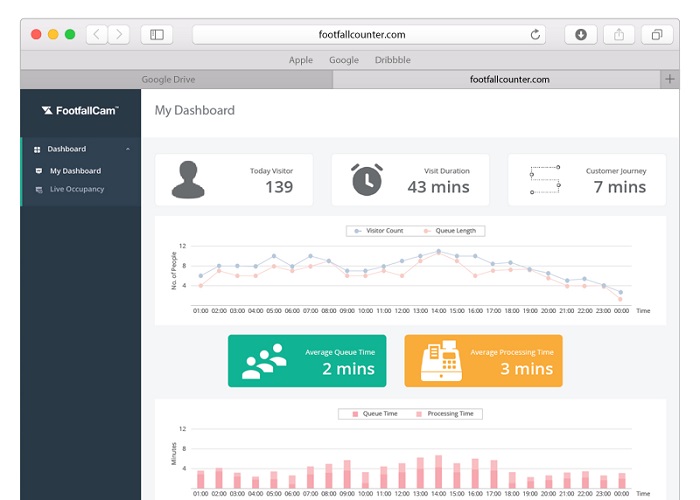Reload the page with refresh icon
The image size is (700, 500).
tap(536, 34)
